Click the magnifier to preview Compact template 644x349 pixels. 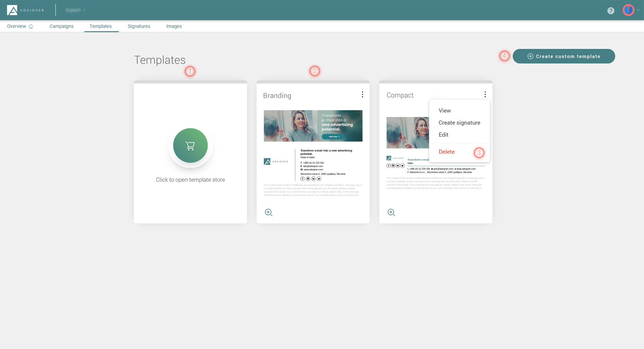pos(391,212)
